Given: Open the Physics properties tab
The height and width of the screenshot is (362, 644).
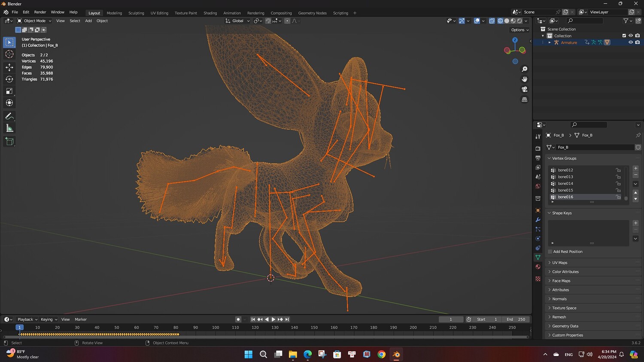Looking at the screenshot, I should tap(538, 239).
